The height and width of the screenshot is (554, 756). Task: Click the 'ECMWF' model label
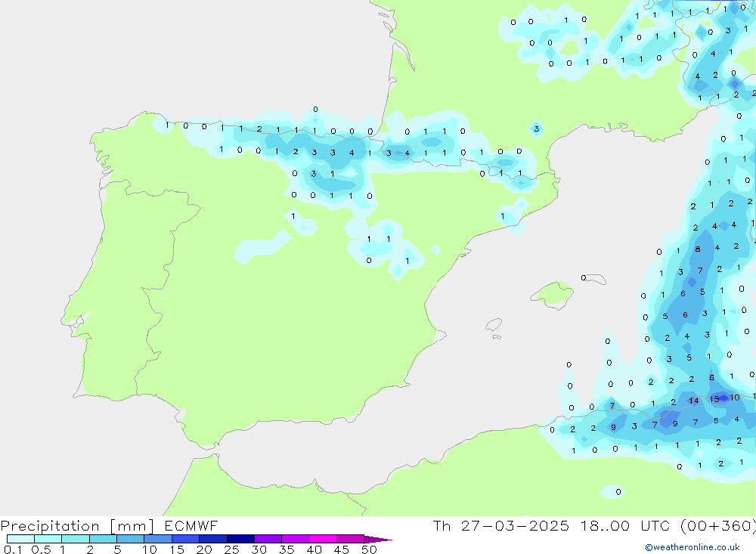coord(191,525)
